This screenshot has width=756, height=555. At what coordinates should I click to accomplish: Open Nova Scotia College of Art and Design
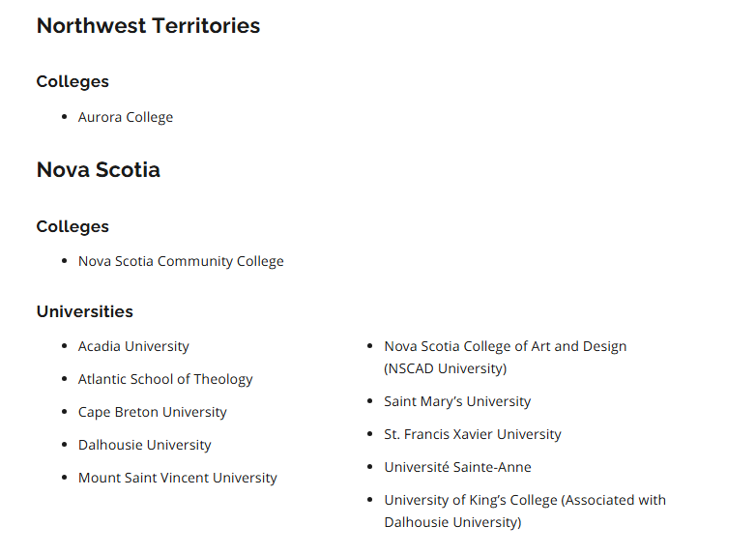point(506,358)
